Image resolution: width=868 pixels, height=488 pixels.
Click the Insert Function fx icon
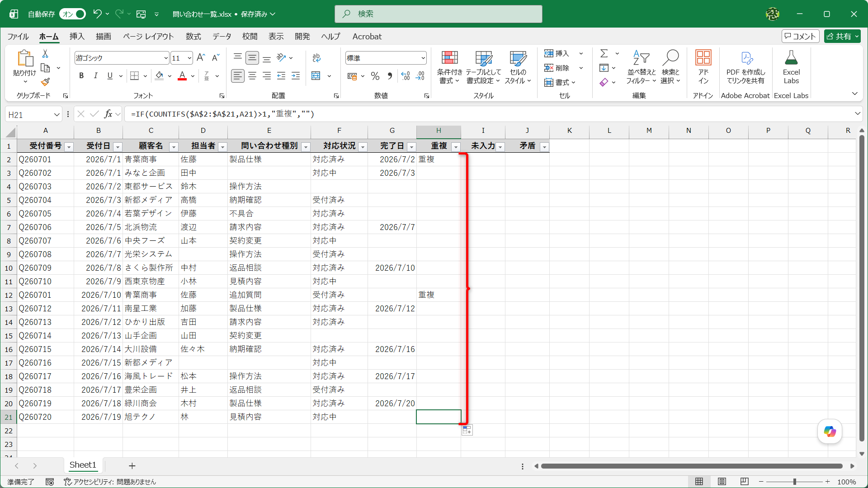pos(108,114)
